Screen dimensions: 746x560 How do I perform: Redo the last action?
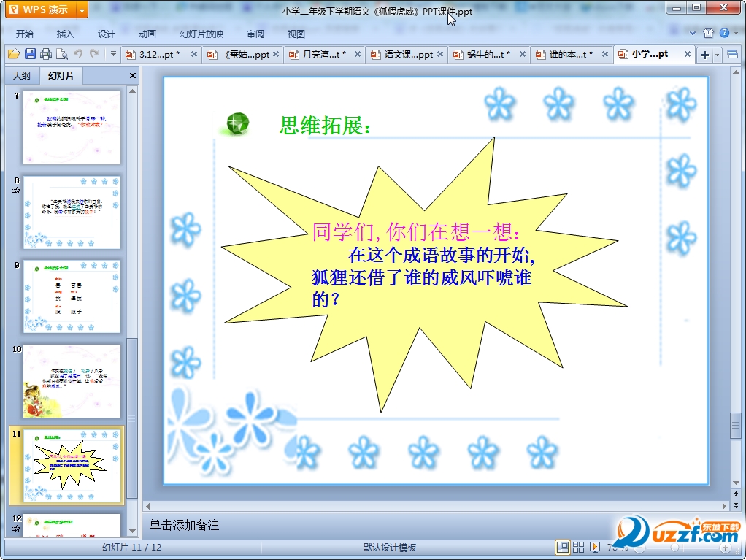click(94, 54)
